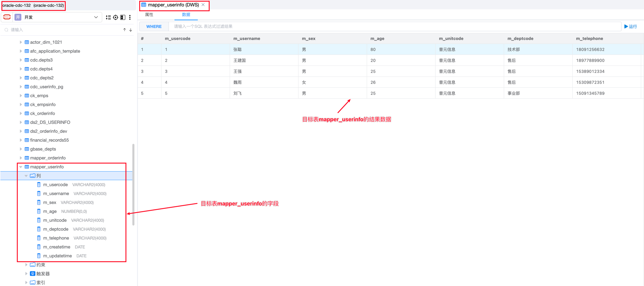This screenshot has width=644, height=286.
Task: Click the table icon of actor_dim_1021
Action: point(27,42)
